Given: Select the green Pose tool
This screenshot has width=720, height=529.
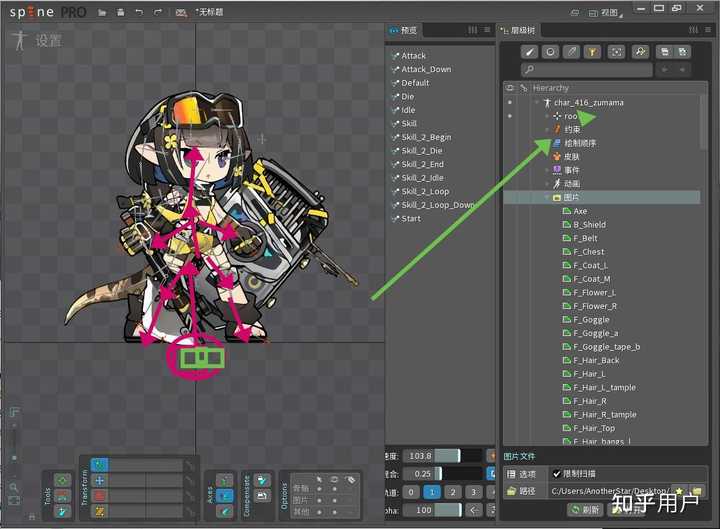Looking at the screenshot, I should point(62,480).
